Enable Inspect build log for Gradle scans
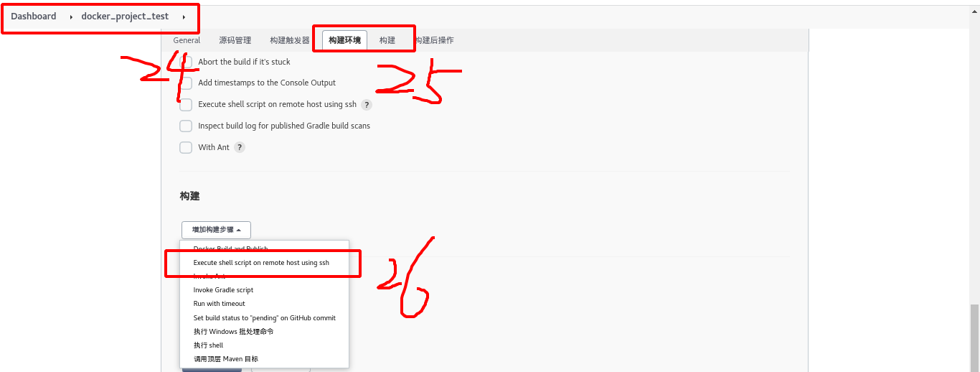 [x=186, y=126]
